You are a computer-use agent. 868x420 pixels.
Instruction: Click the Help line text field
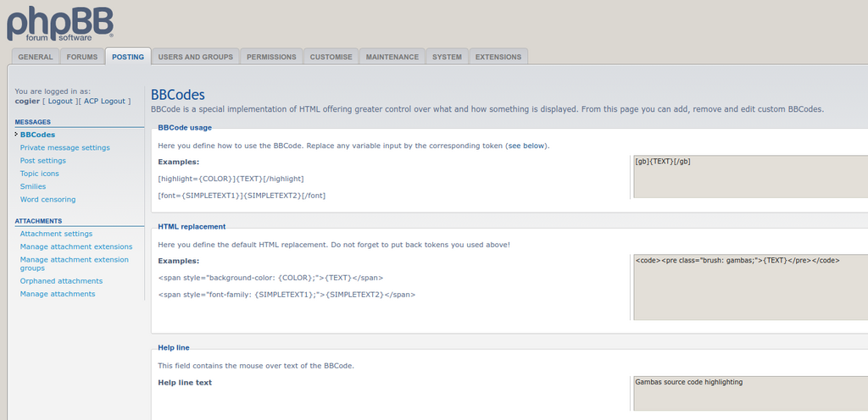751,394
